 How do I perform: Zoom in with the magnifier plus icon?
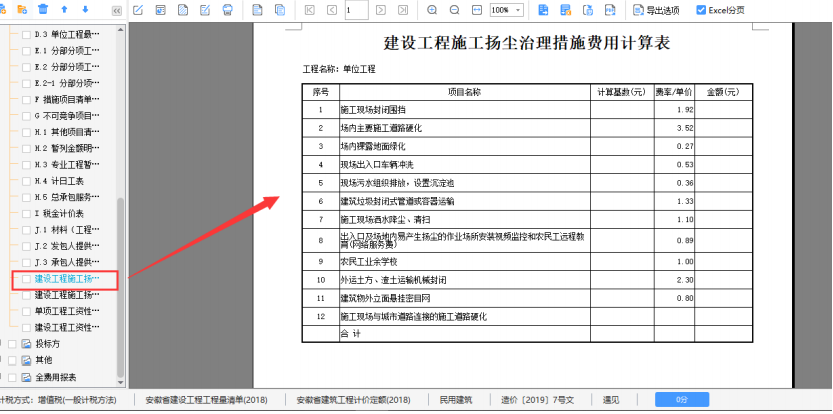click(x=432, y=10)
